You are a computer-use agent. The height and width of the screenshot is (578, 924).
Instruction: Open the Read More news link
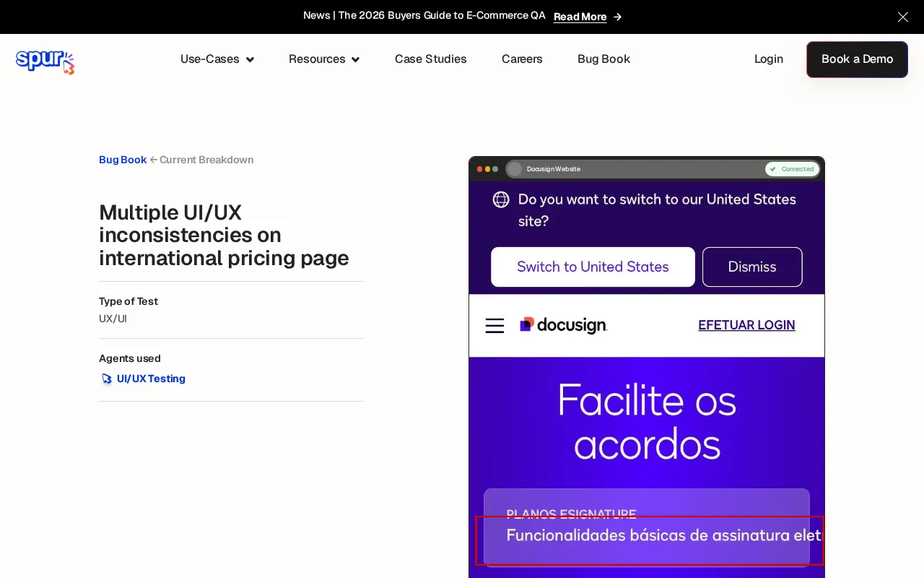tap(580, 17)
